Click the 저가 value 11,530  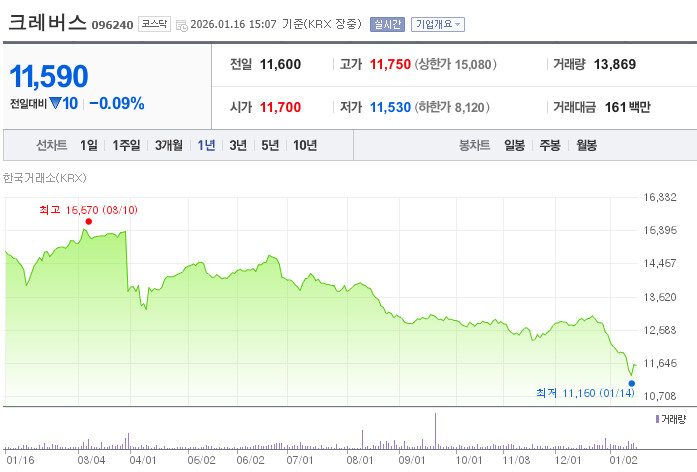[390, 107]
